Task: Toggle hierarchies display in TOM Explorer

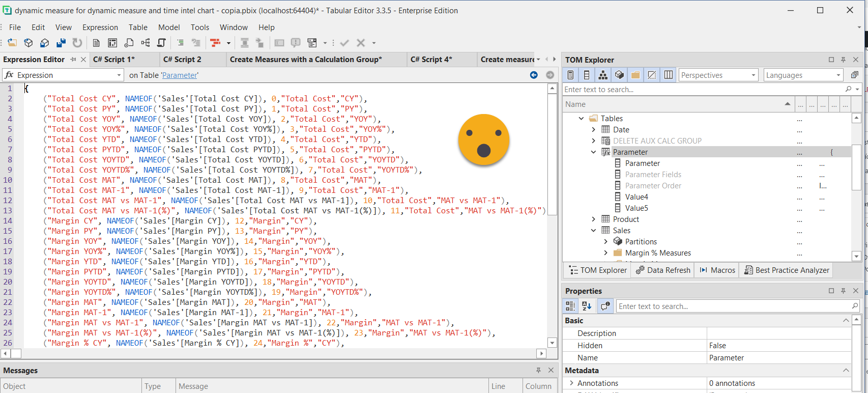Action: point(603,75)
